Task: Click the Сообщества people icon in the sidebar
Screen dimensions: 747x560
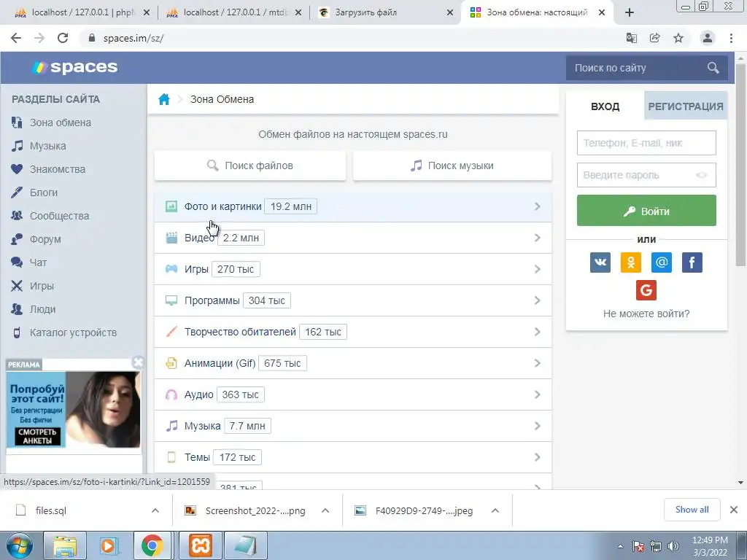Action: coord(17,216)
